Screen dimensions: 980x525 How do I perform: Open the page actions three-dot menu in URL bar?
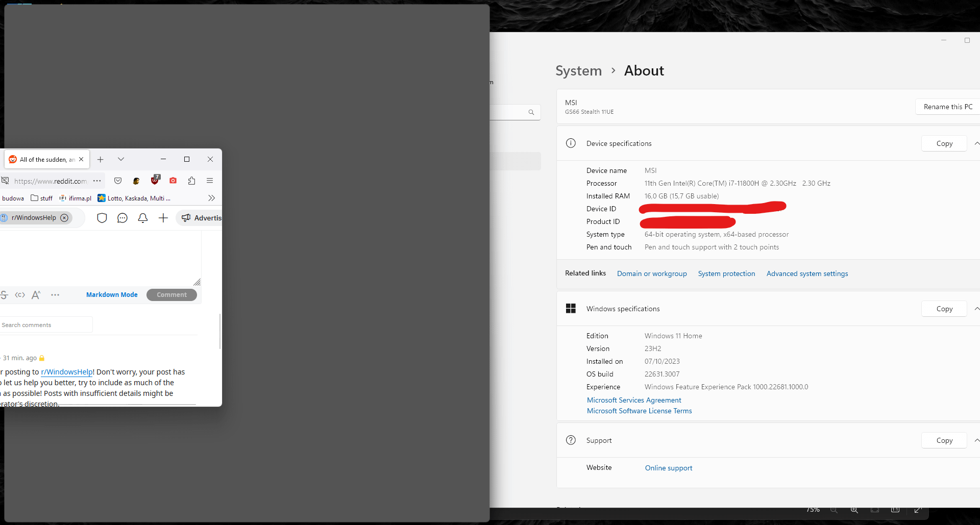pyautogui.click(x=97, y=181)
